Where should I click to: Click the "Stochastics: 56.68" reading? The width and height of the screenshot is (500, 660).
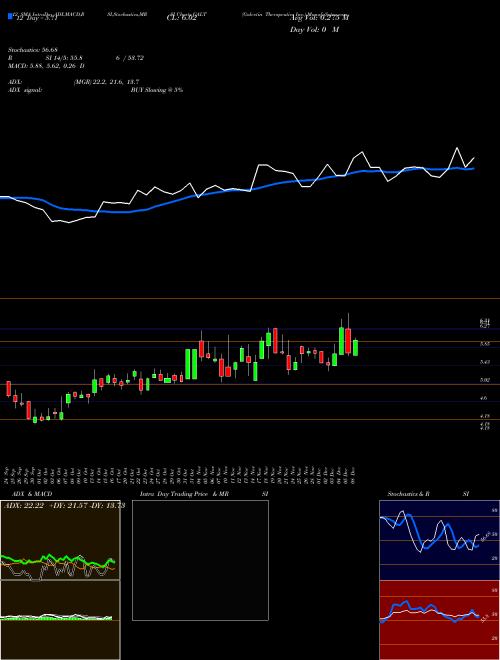[x=33, y=50]
